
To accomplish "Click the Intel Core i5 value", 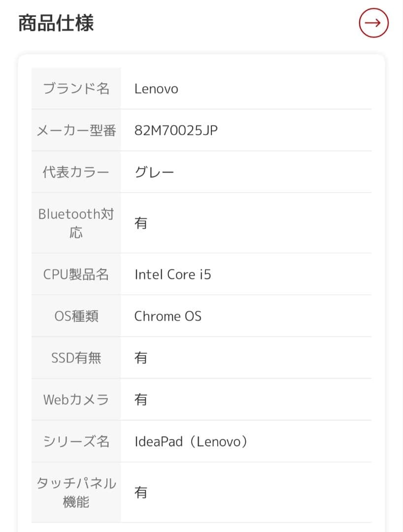I will 172,274.
